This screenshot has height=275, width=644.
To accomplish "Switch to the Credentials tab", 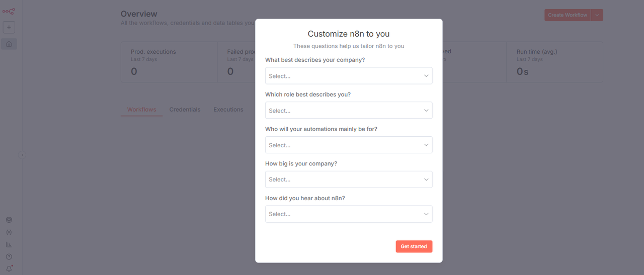I will pyautogui.click(x=185, y=110).
